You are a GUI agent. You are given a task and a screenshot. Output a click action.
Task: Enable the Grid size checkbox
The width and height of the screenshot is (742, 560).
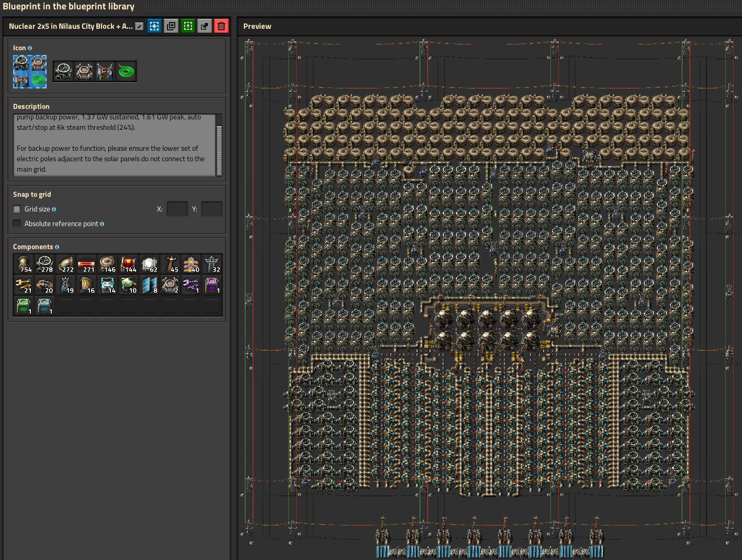tap(17, 209)
